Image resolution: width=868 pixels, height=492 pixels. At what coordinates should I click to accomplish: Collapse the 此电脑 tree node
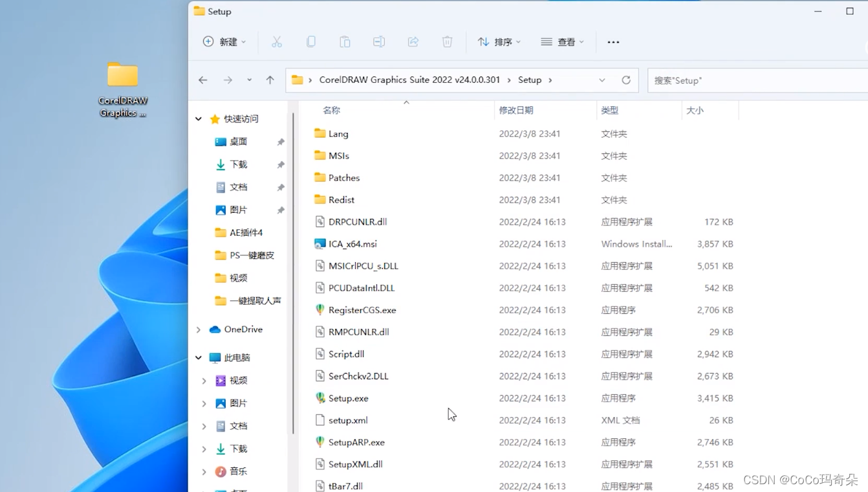[199, 357]
